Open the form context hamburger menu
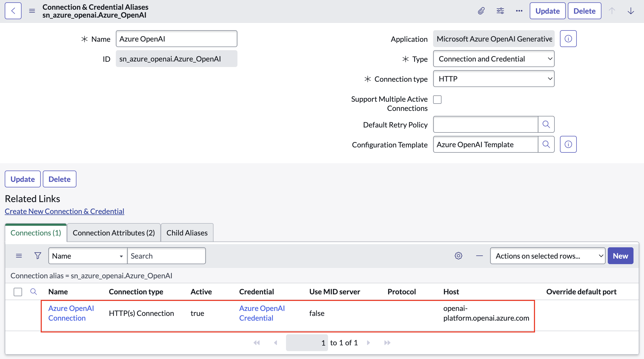The image size is (644, 359). 32,11
